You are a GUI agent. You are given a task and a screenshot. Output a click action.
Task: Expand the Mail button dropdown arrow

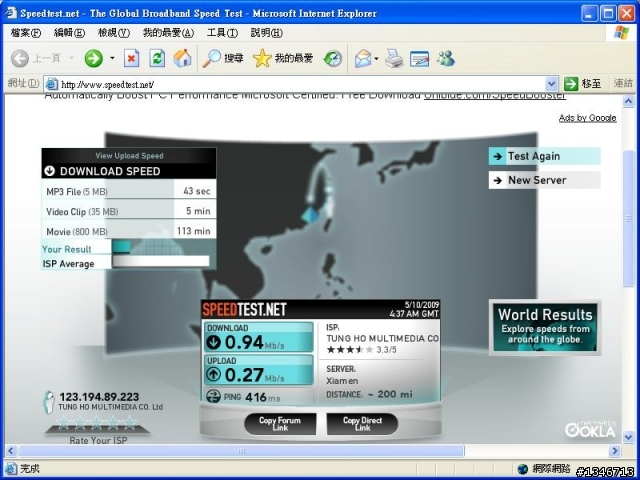[x=376, y=58]
